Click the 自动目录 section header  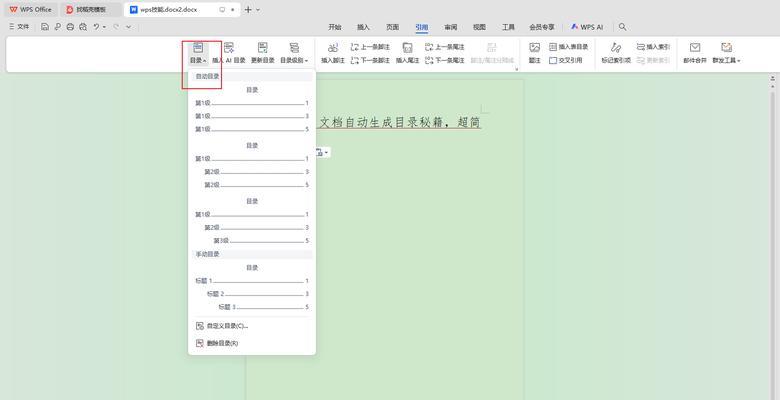click(252, 76)
